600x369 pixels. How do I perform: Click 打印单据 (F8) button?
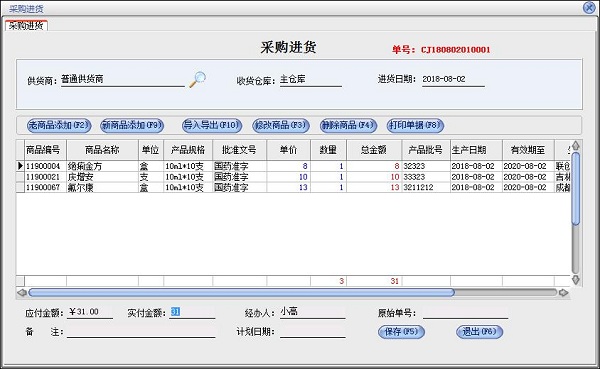pyautogui.click(x=415, y=125)
